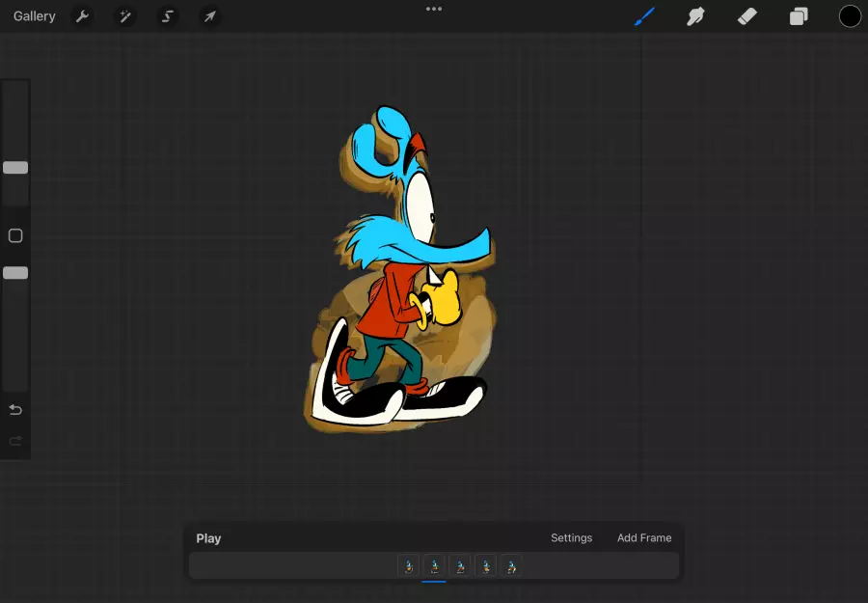This screenshot has width=868, height=603.
Task: Open animation Settings
Action: pos(571,538)
